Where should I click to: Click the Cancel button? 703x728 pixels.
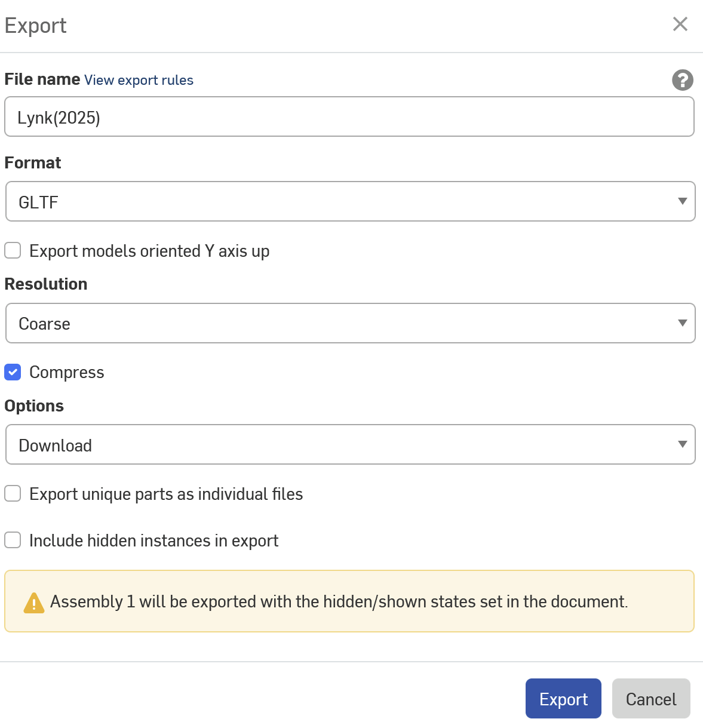tap(651, 698)
